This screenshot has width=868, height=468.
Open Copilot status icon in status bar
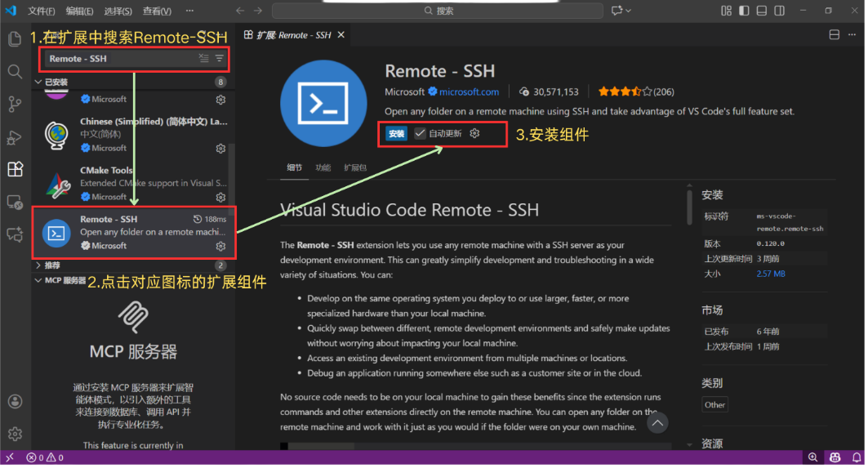click(835, 457)
